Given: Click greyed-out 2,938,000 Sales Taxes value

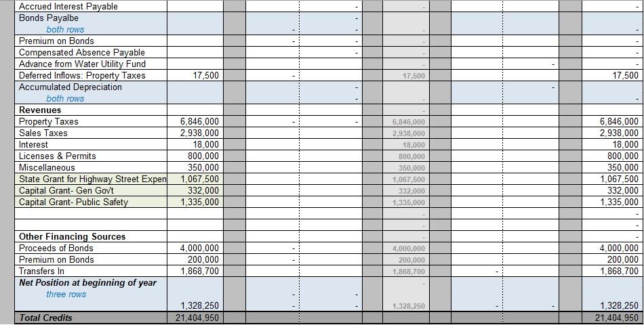Looking at the screenshot, I should [409, 133].
